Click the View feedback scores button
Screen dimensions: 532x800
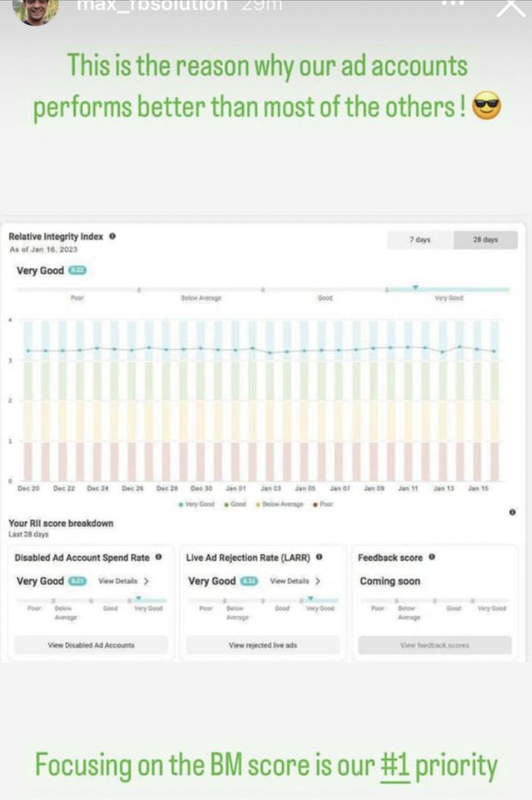coord(435,645)
